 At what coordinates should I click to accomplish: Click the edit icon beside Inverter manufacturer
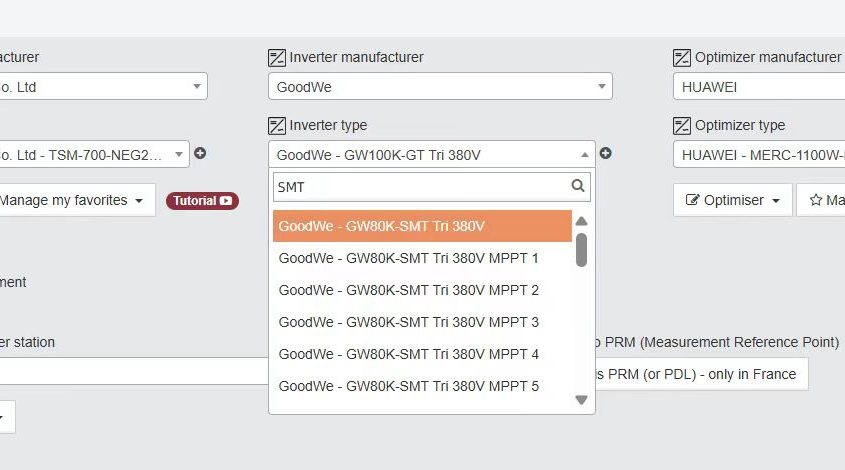(x=277, y=58)
